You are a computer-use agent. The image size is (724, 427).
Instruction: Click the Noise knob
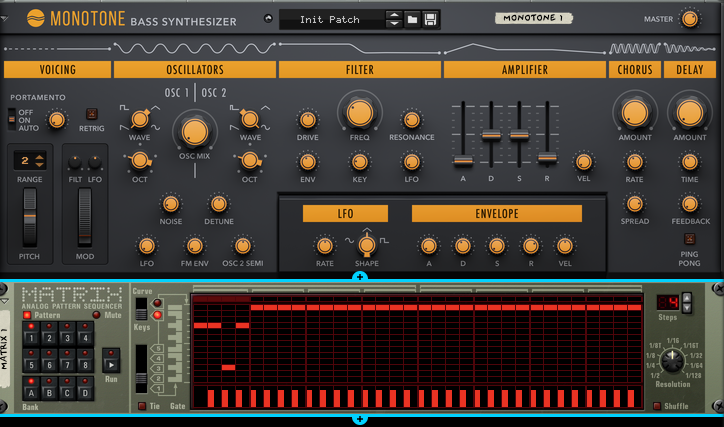(171, 204)
